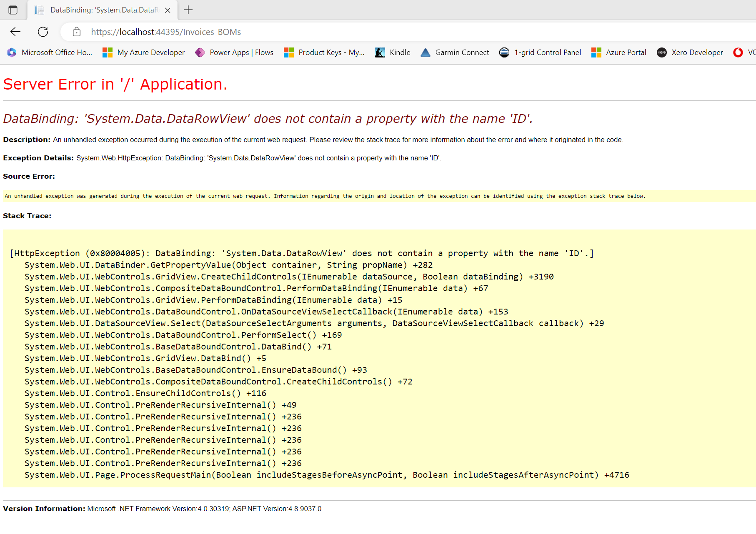
Task: Click the 'Stack Trace:' label
Action: pyautogui.click(x=27, y=216)
